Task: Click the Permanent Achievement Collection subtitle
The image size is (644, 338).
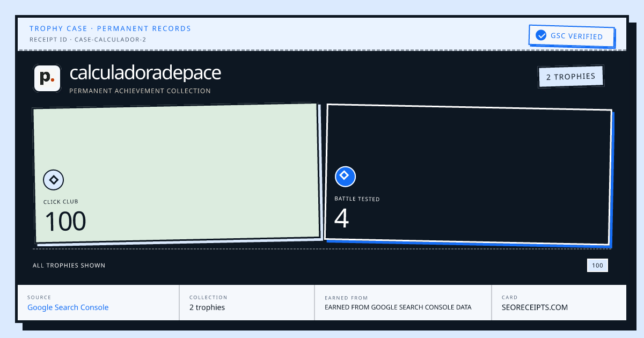Action: [140, 91]
